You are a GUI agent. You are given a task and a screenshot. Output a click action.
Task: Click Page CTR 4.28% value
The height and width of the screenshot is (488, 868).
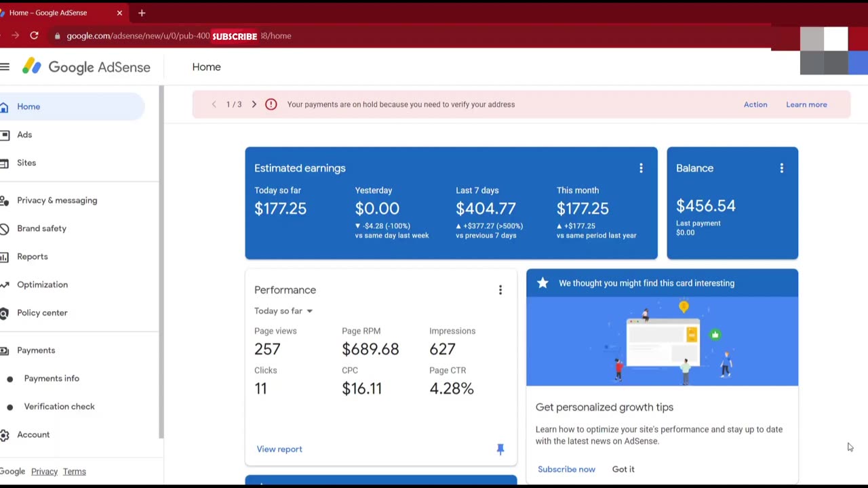(451, 388)
